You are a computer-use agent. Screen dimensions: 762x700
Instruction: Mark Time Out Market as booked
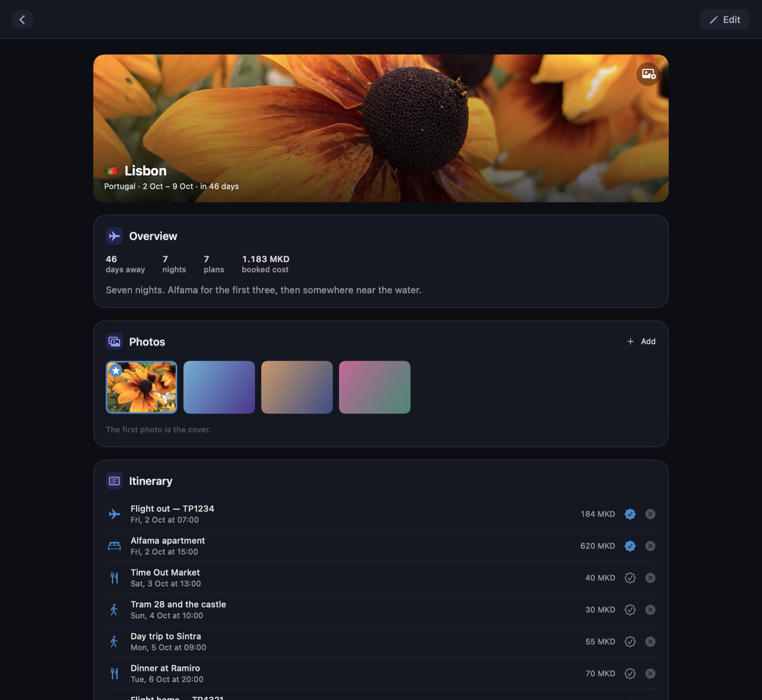[x=630, y=578]
